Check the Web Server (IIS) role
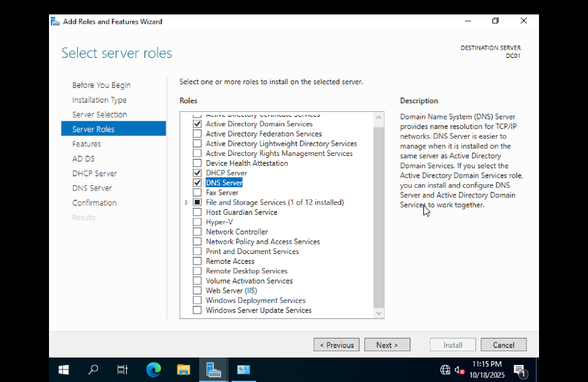The height and width of the screenshot is (382, 588). 197,290
